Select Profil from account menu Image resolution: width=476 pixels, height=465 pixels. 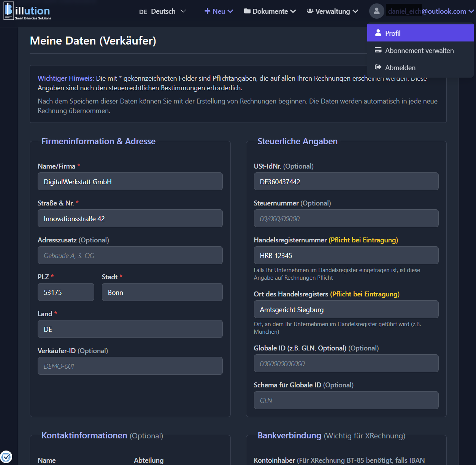[420, 33]
